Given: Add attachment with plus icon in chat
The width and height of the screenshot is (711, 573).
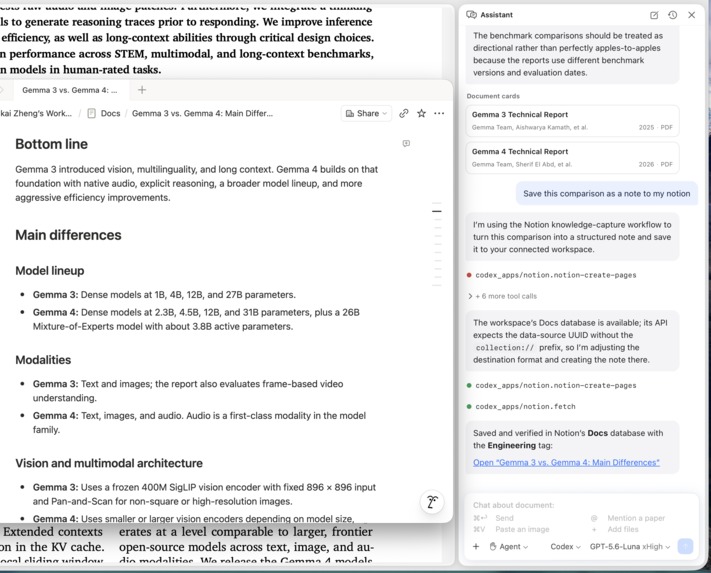Looking at the screenshot, I should tap(476, 547).
